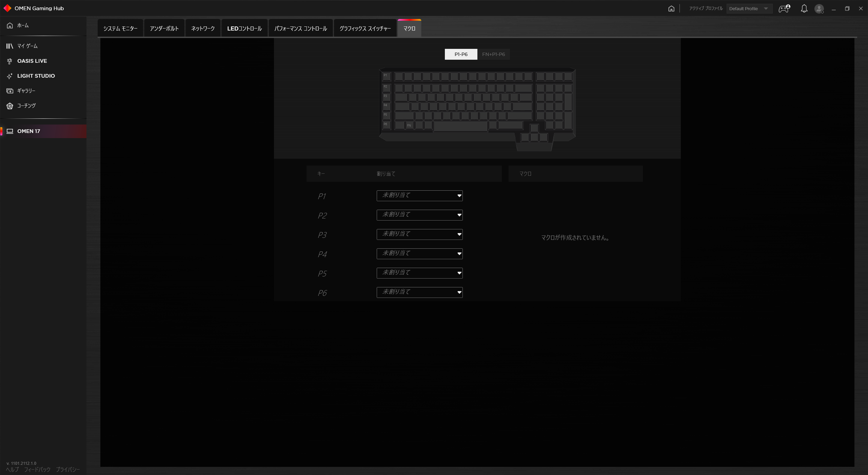Click the OASIS LIVE palm tree icon
868x475 pixels.
click(10, 61)
